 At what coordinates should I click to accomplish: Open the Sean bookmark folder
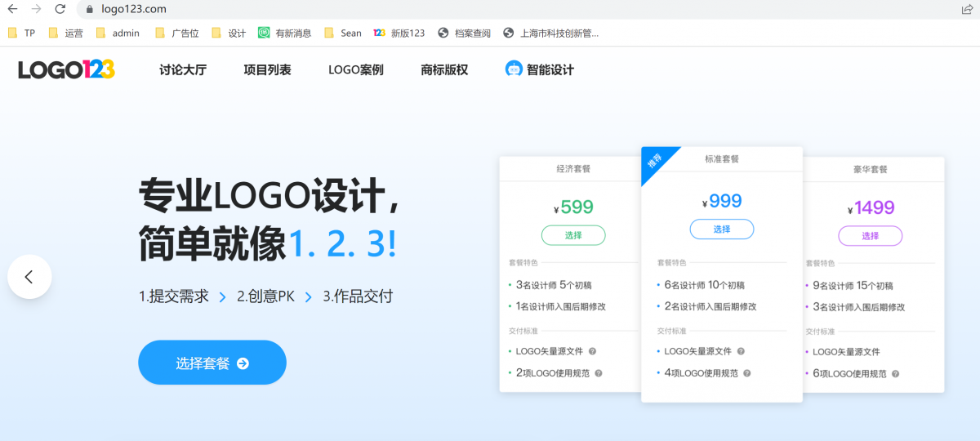tap(343, 33)
